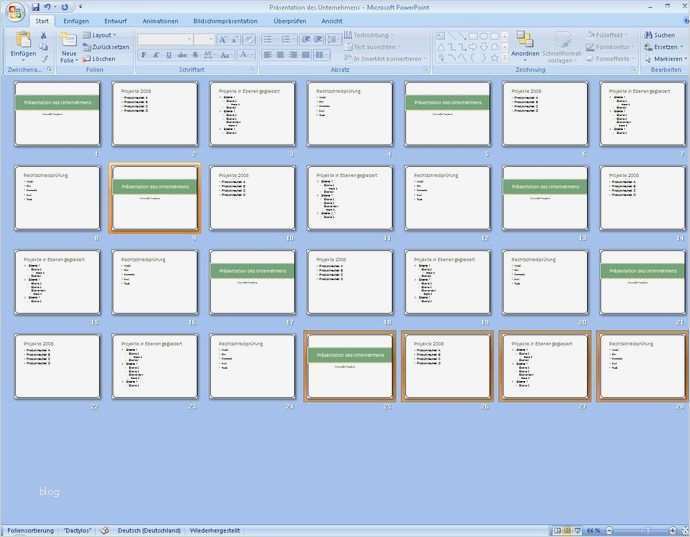Click Deutsch (Deutschland) in status bar
The image size is (690, 537).
149,530
